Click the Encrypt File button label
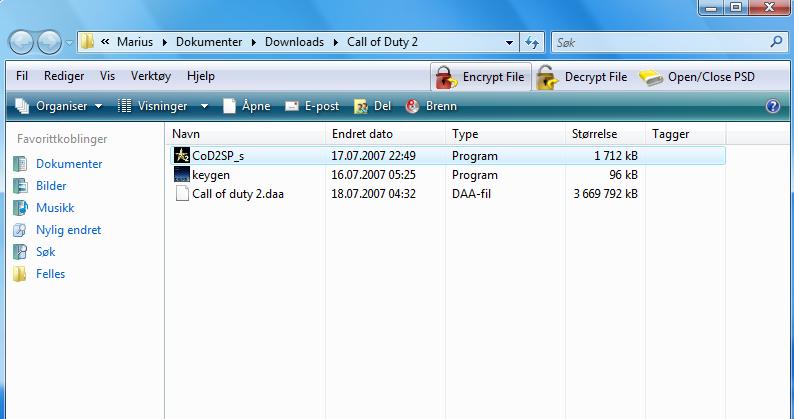This screenshot has height=419, width=794. [x=493, y=77]
